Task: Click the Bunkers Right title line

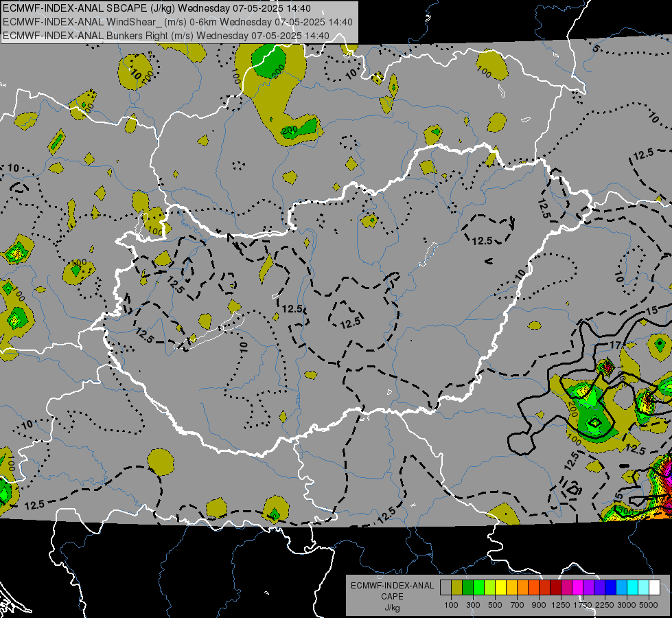Action: pyautogui.click(x=166, y=36)
